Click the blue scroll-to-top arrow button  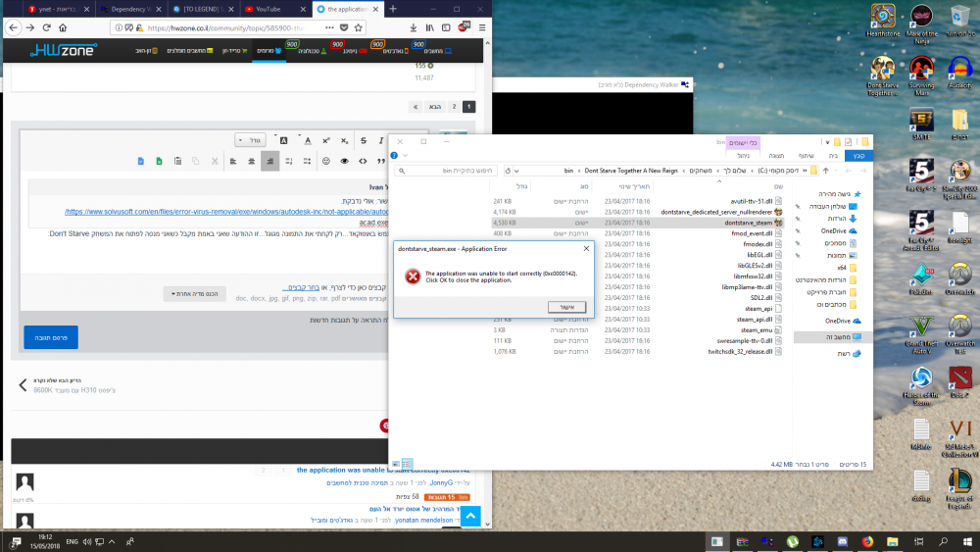(x=470, y=516)
